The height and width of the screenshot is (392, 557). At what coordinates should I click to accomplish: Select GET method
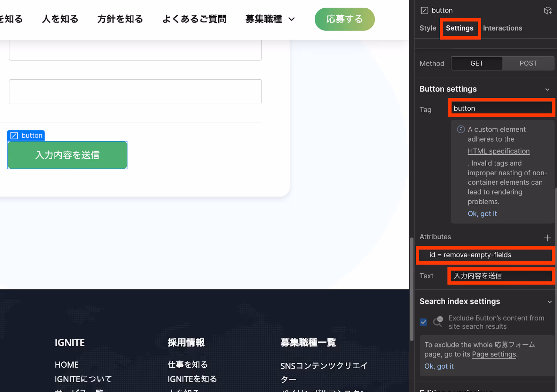click(477, 63)
